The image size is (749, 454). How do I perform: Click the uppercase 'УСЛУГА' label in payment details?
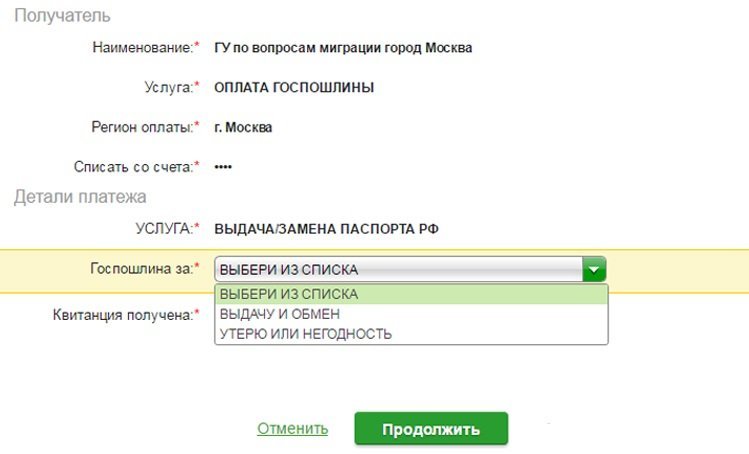(x=163, y=229)
